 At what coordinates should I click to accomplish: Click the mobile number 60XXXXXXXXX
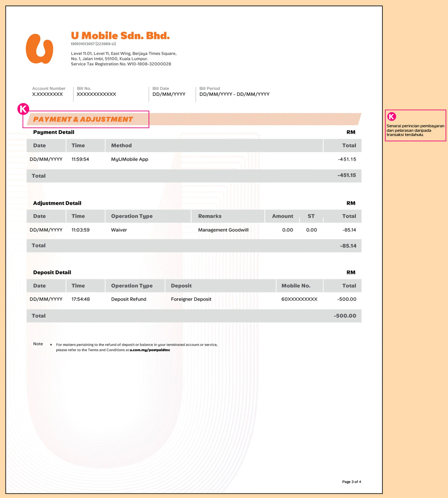point(300,299)
